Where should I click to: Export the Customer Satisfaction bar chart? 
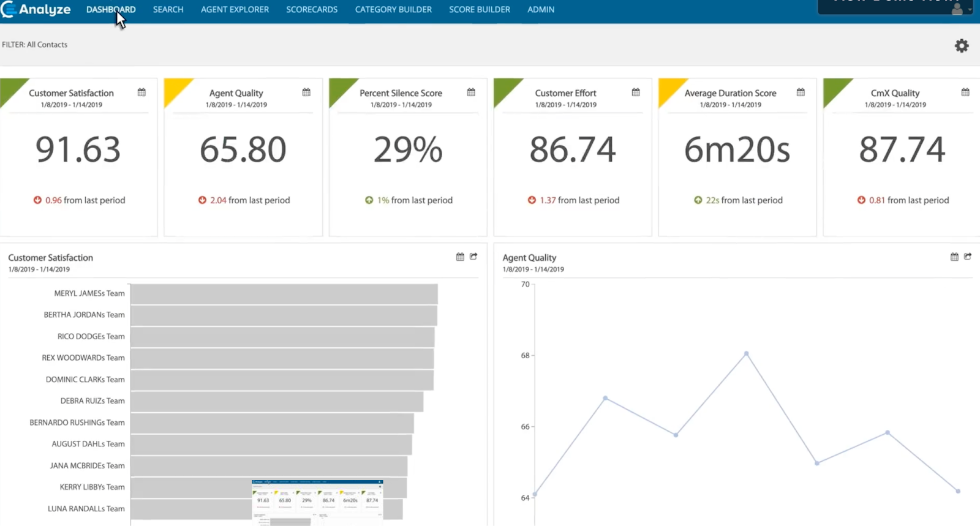click(473, 257)
